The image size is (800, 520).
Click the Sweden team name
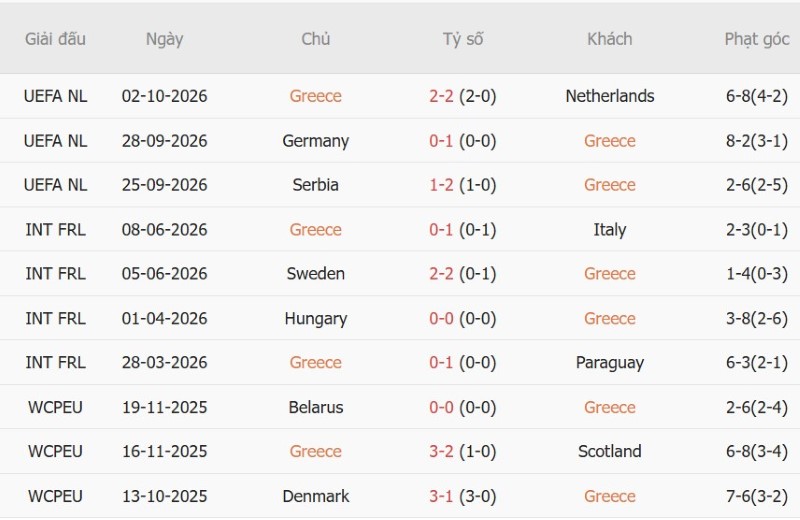(x=315, y=274)
